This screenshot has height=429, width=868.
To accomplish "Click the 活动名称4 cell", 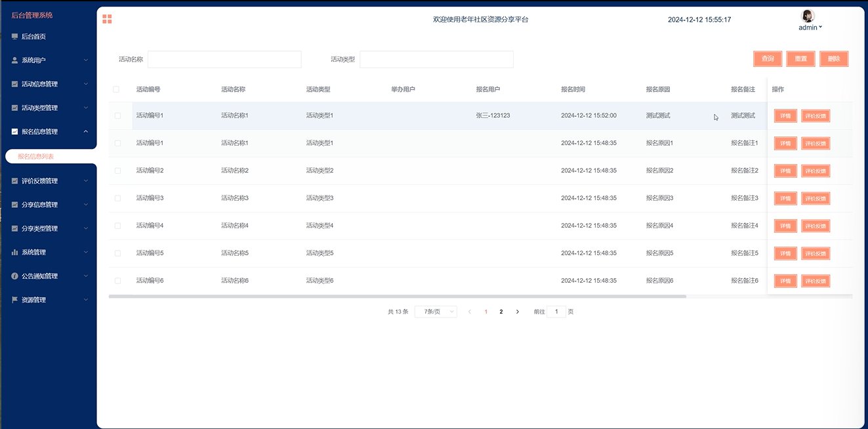I will (235, 226).
